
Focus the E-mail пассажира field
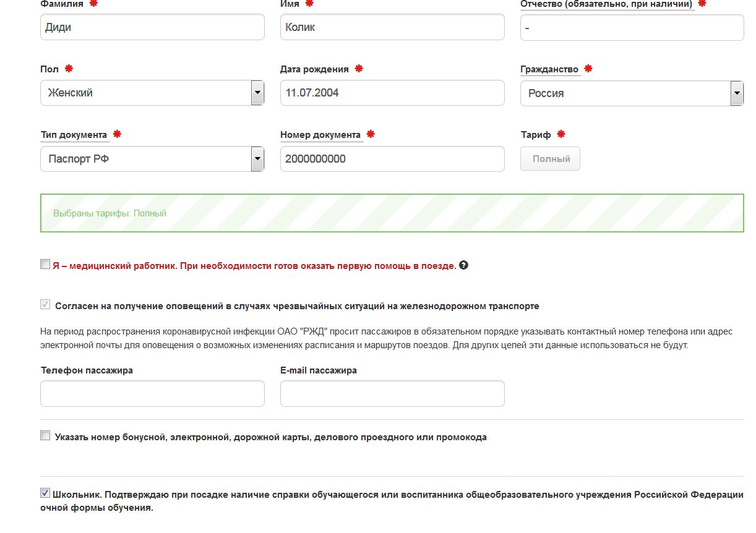tap(392, 393)
